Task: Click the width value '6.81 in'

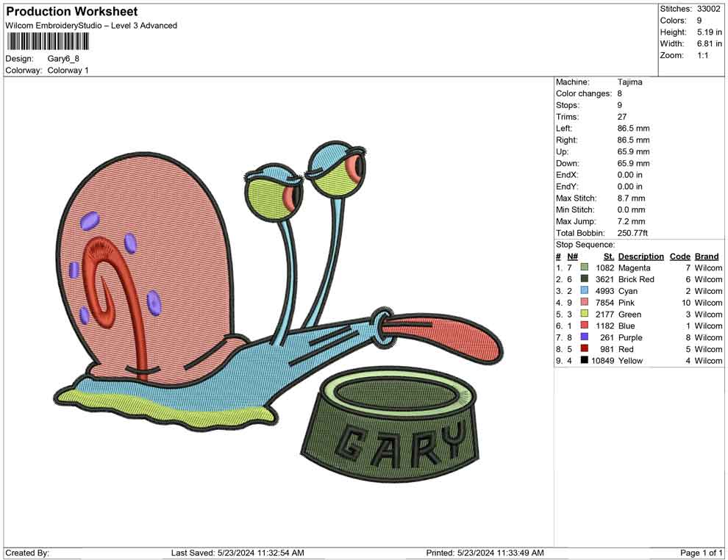Action: pos(710,43)
